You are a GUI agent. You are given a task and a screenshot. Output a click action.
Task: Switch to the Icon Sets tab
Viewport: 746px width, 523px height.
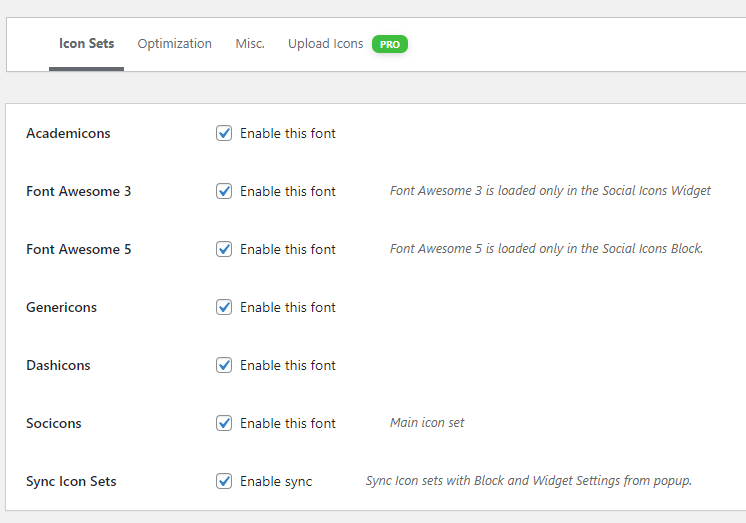pyautogui.click(x=86, y=44)
